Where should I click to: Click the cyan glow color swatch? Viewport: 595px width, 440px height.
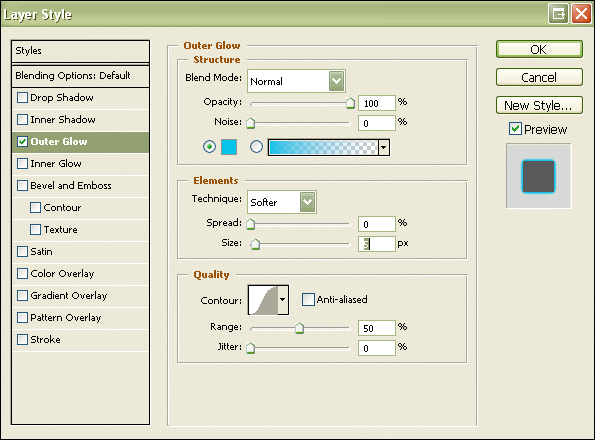[x=229, y=147]
